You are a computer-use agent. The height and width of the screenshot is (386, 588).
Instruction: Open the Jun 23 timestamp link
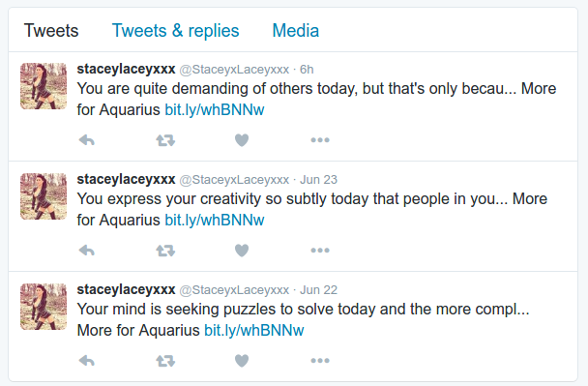click(318, 180)
